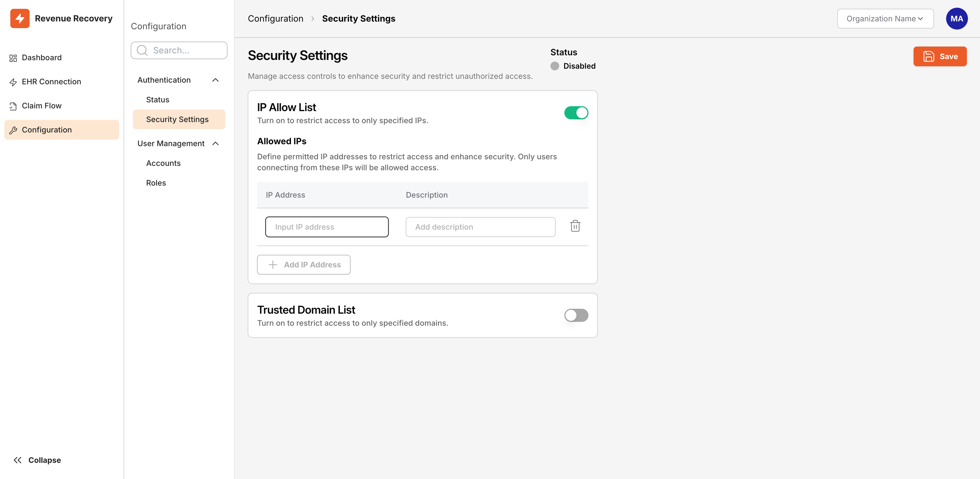This screenshot has height=479, width=980.
Task: Select Status under Authentication
Action: pos(157,99)
